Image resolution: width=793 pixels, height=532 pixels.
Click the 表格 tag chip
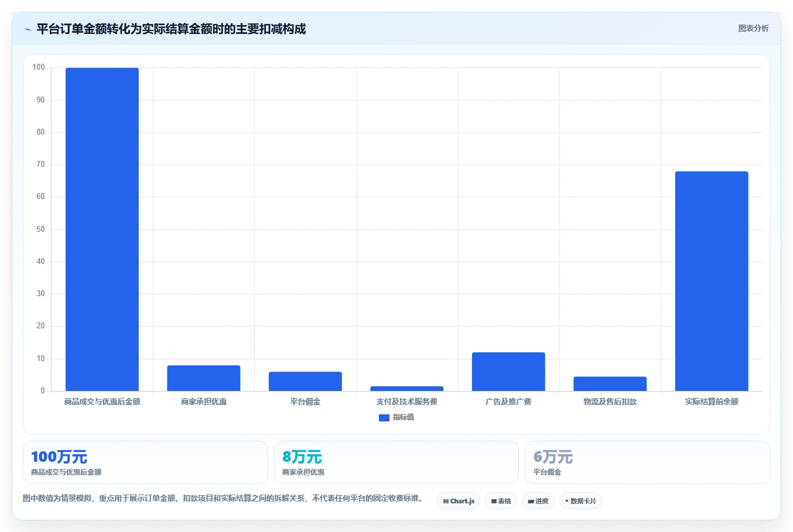[x=501, y=501]
